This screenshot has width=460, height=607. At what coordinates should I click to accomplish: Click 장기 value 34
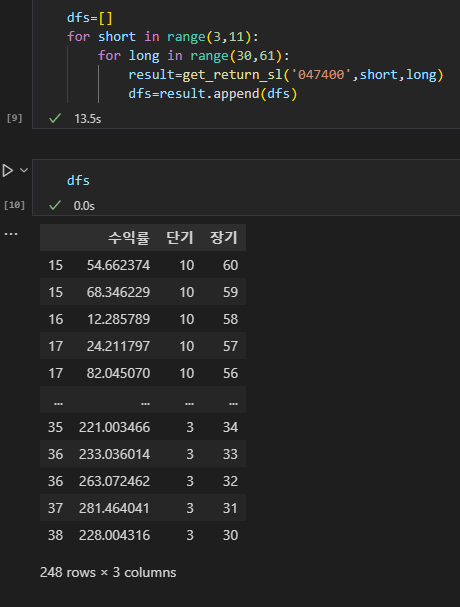coord(230,427)
